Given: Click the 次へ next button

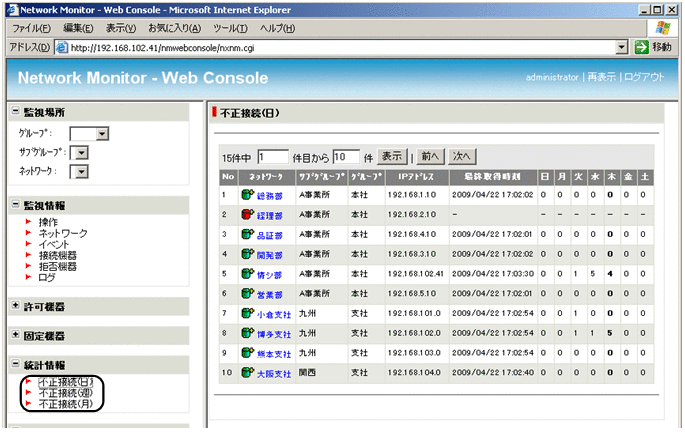Looking at the screenshot, I should click(x=462, y=156).
